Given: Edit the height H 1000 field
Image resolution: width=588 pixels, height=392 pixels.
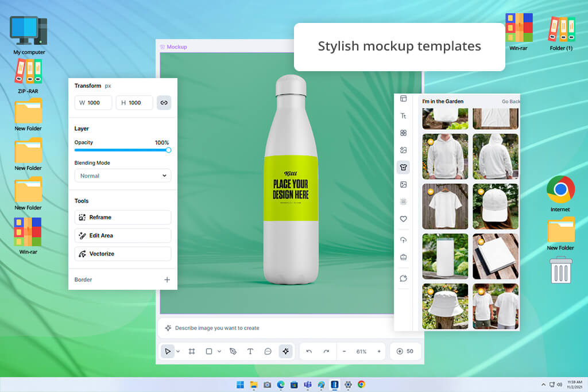Looking at the screenshot, I should tap(134, 103).
